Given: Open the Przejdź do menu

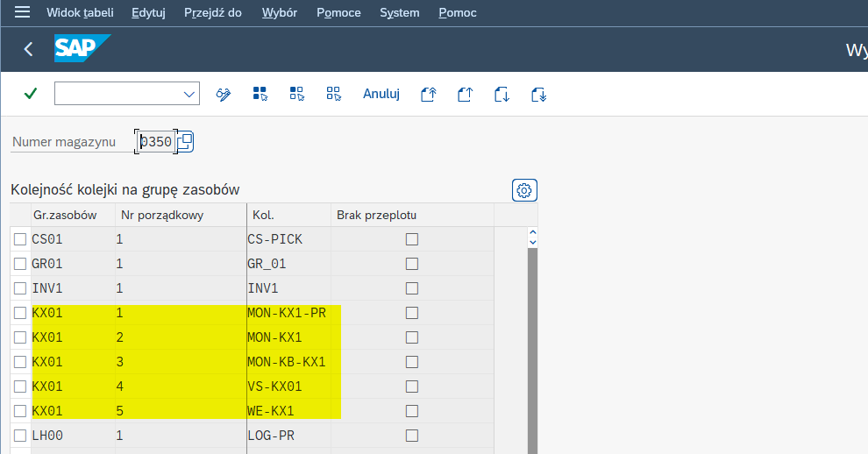Looking at the screenshot, I should pyautogui.click(x=212, y=13).
